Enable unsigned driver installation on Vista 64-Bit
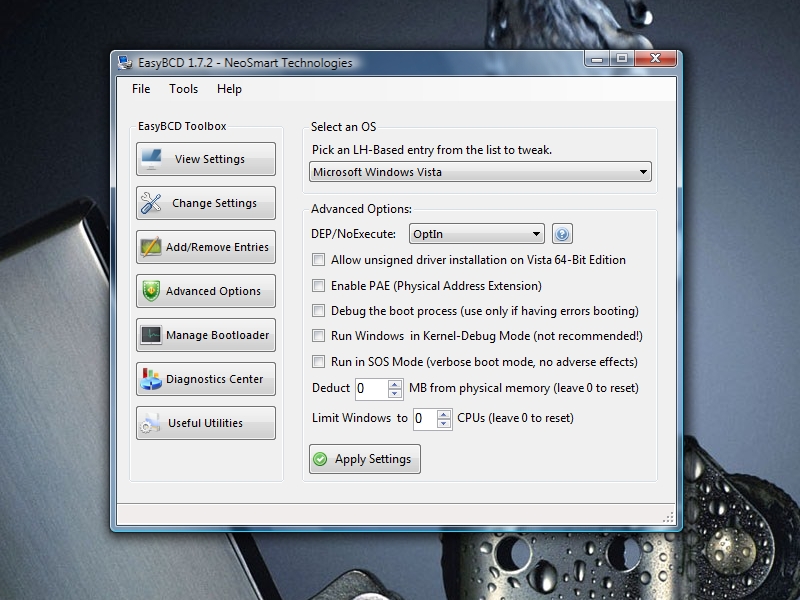 point(318,260)
